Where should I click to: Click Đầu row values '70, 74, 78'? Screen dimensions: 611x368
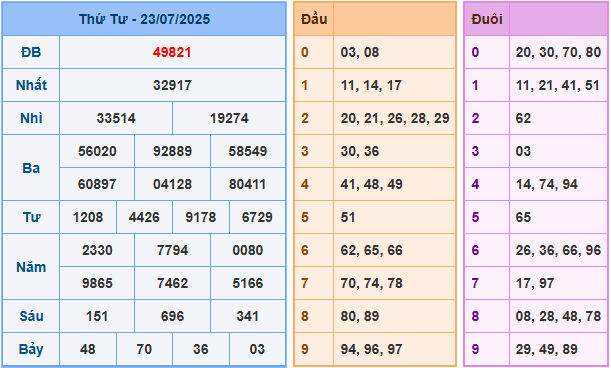(371, 283)
